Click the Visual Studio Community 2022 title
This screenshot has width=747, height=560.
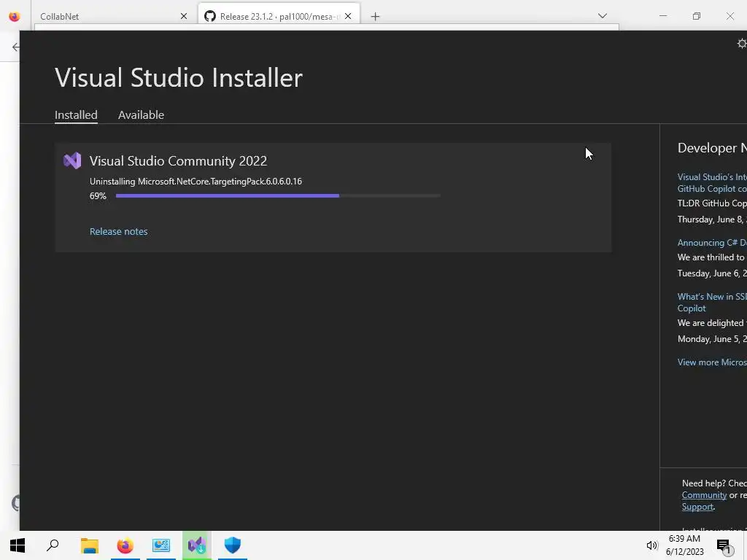(178, 161)
